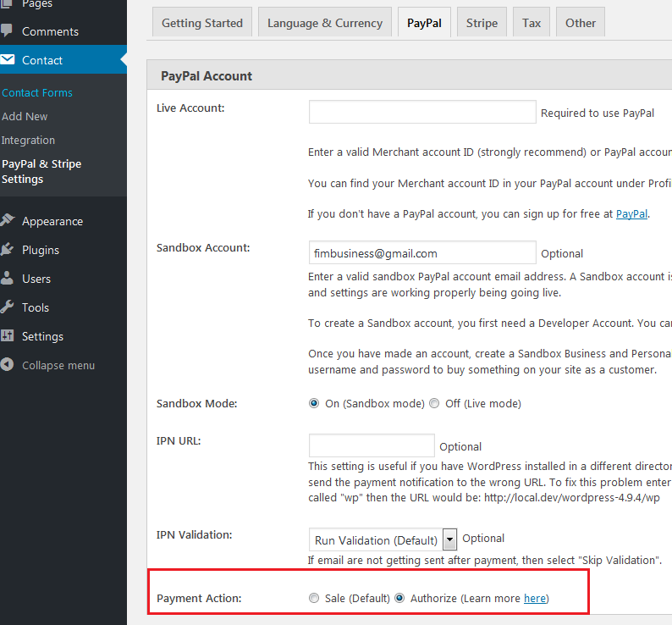Viewport: 672px width, 625px height.
Task: Click the 'IPN Validation:' label
Action: [x=194, y=535]
